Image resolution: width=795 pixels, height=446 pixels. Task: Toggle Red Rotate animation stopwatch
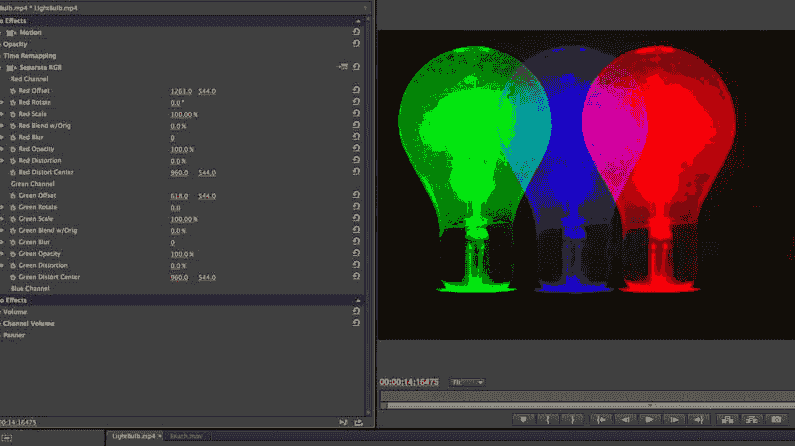(x=13, y=102)
